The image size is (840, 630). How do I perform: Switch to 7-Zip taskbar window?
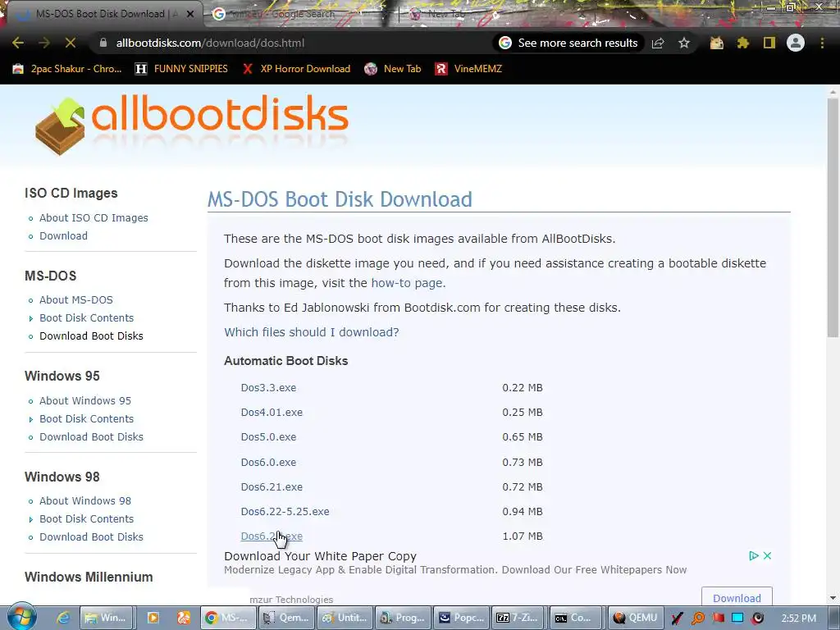click(x=519, y=618)
